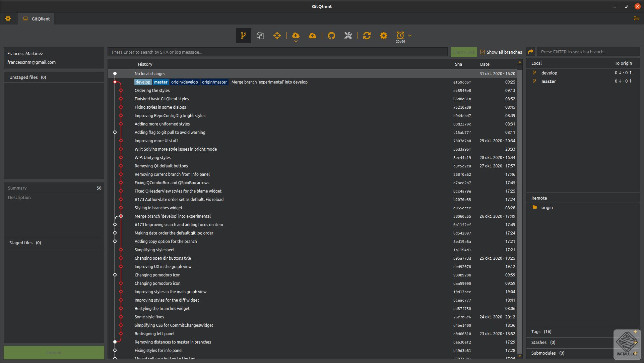Open the blame view crosshair icon
Viewport: 644px width, 363px height.
pos(277,36)
